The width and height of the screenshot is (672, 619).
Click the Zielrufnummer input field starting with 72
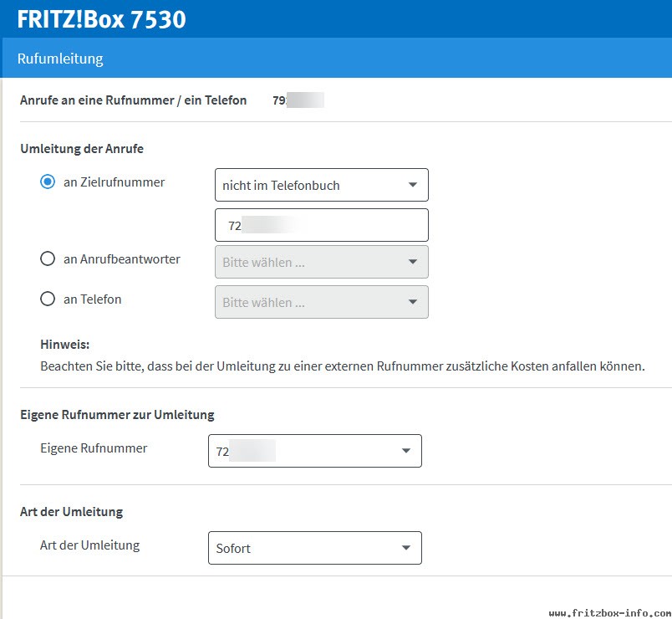[x=322, y=225]
